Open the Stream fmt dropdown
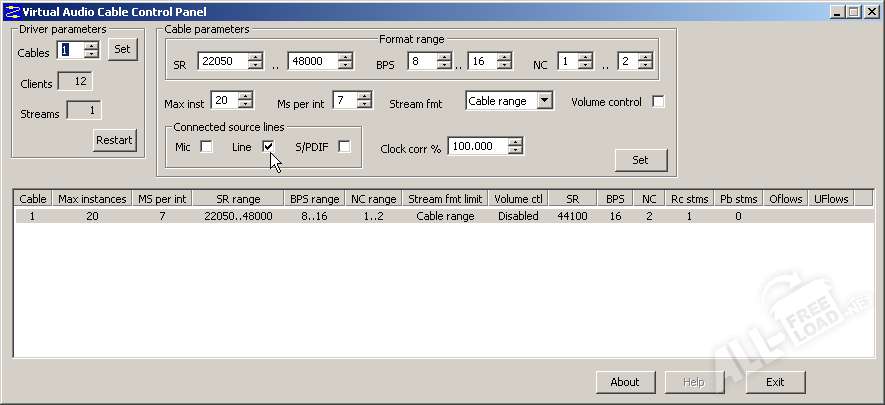Screen dimensions: 885x405 (544, 101)
